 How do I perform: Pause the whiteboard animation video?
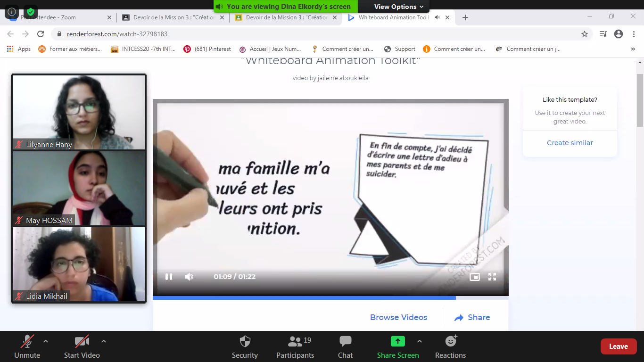tap(168, 277)
